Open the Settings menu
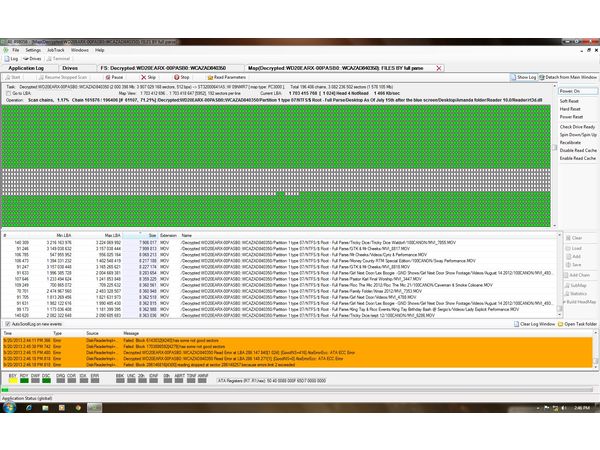Screen dimensions: 600x450 (33, 49)
